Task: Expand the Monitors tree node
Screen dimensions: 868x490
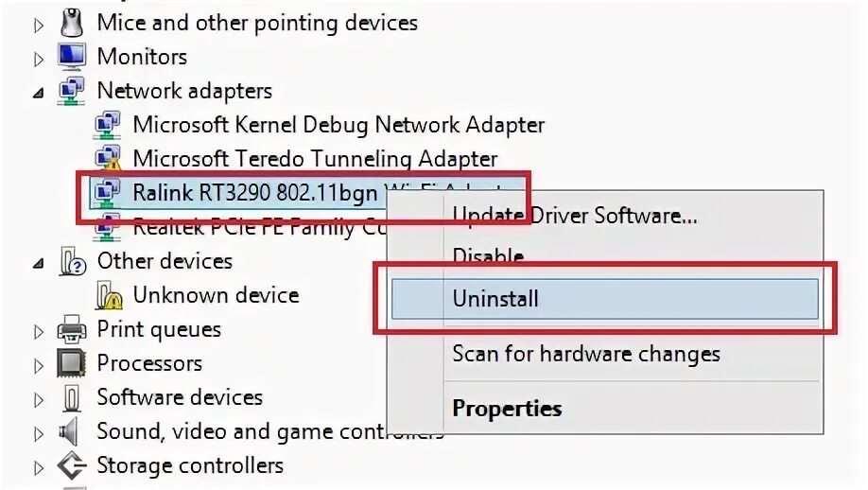Action: (39, 58)
